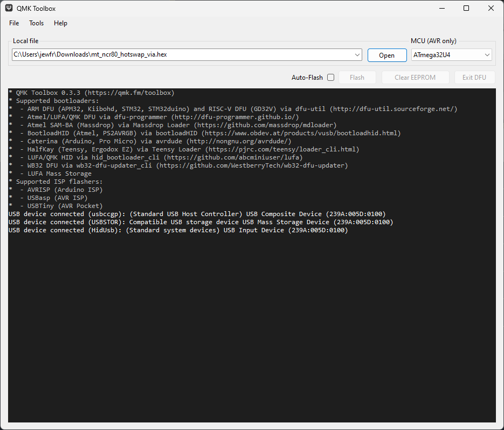This screenshot has height=430, width=504.
Task: Click the 'Auto-Flash' label text
Action: pyautogui.click(x=307, y=78)
